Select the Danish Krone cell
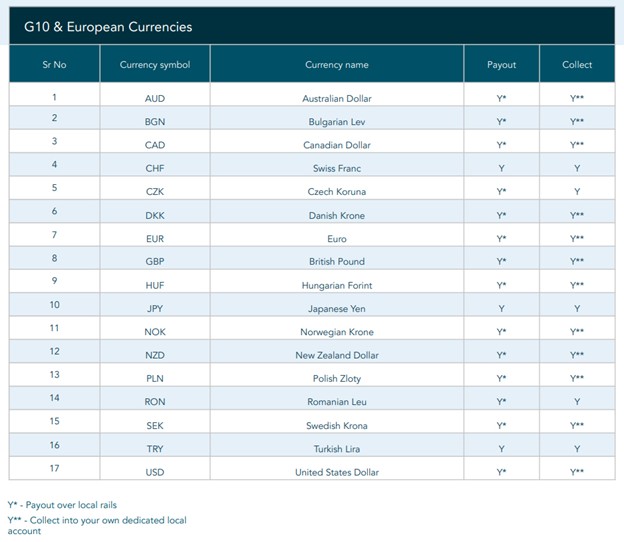The image size is (624, 542). (336, 215)
